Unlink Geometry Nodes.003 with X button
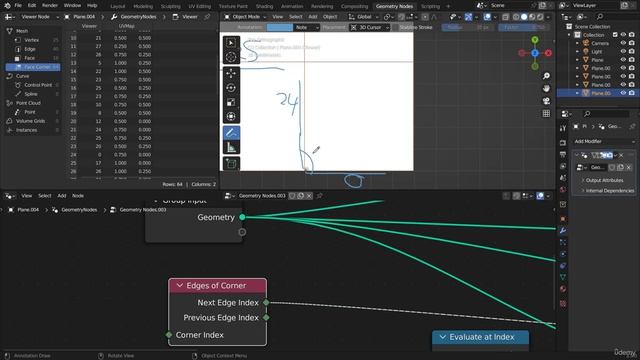640x360 pixels. point(309,196)
